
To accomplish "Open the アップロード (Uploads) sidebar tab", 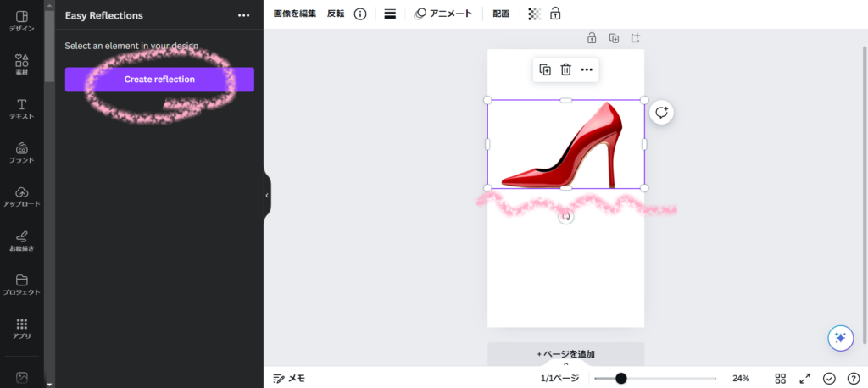I will (x=21, y=197).
